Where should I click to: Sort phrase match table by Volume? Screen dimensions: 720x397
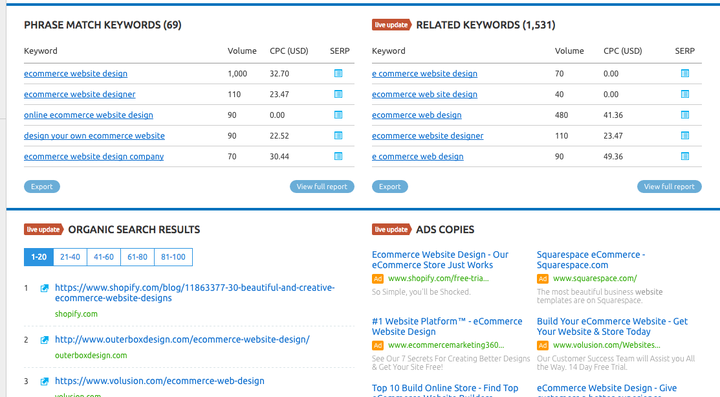tap(242, 51)
